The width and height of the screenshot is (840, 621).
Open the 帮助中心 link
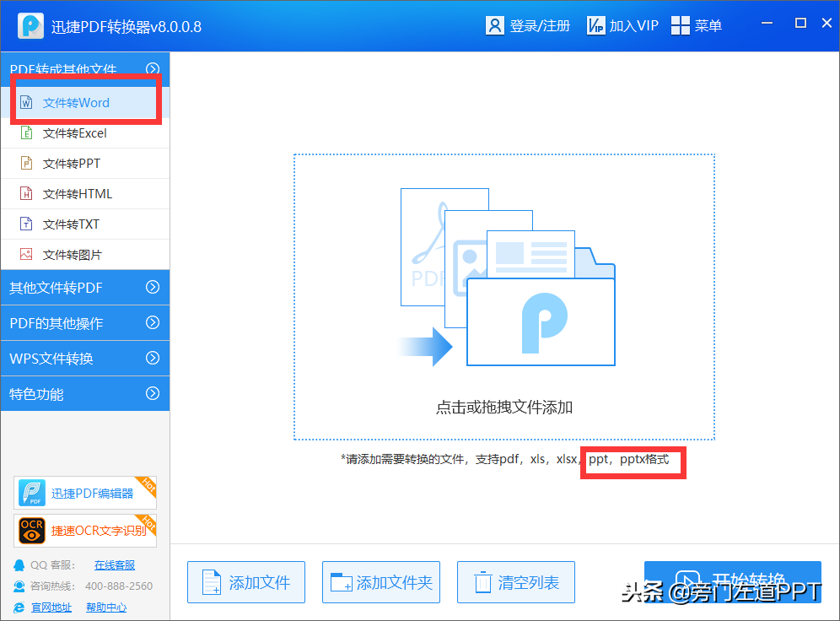pyautogui.click(x=106, y=607)
